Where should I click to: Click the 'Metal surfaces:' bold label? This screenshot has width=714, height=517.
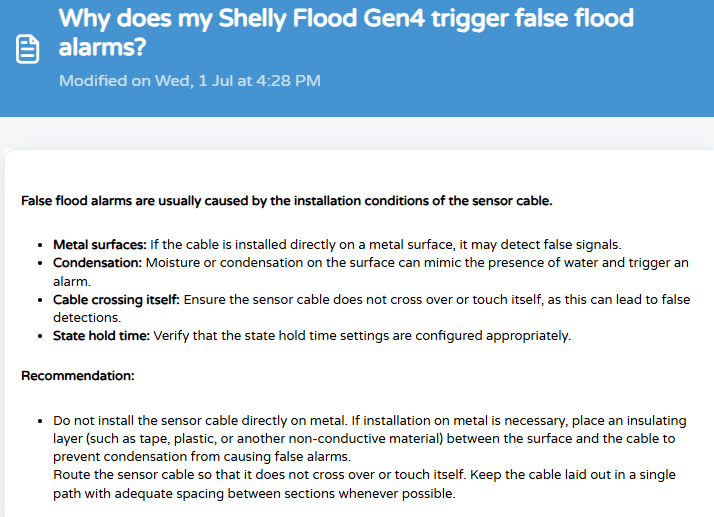99,245
